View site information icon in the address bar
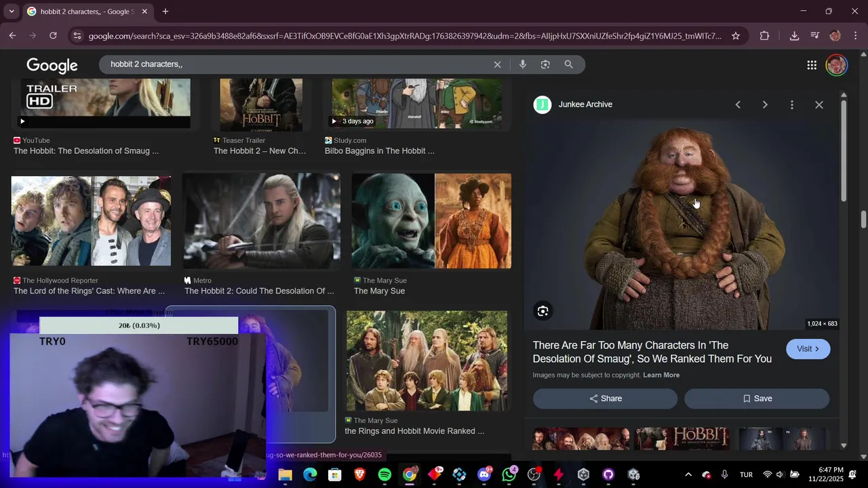 77,36
